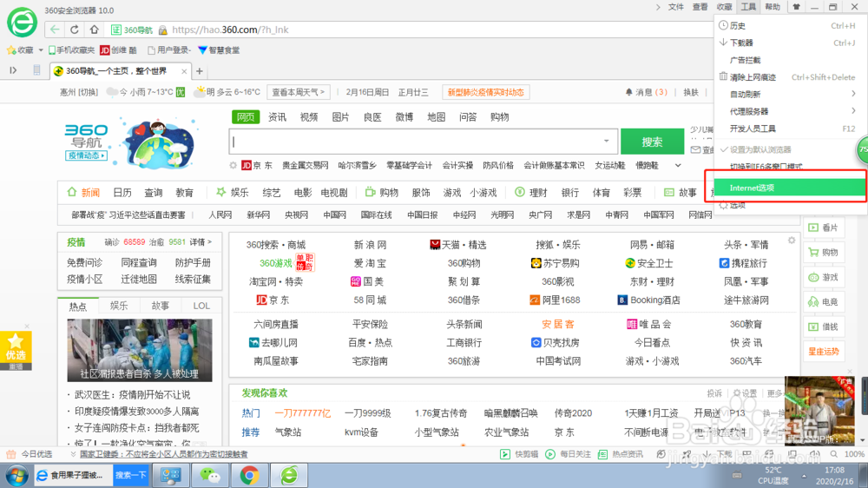Open Windows Start button
Viewport: 868px width, 488px height.
coord(16,475)
